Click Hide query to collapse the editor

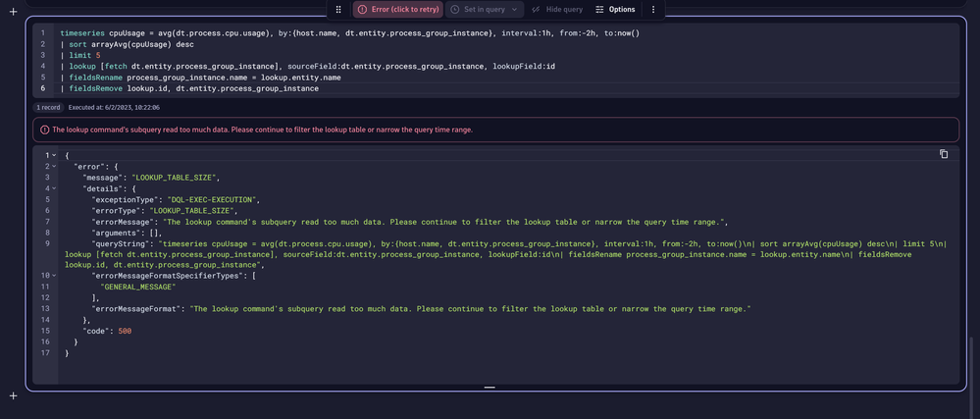tap(557, 9)
